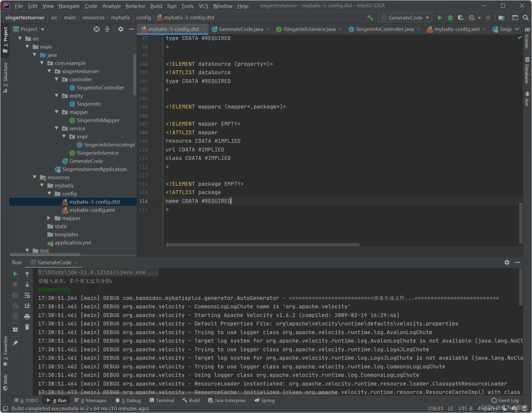Click the Clear All trash icon in Run panel
532x413 pixels.
click(x=27, y=327)
